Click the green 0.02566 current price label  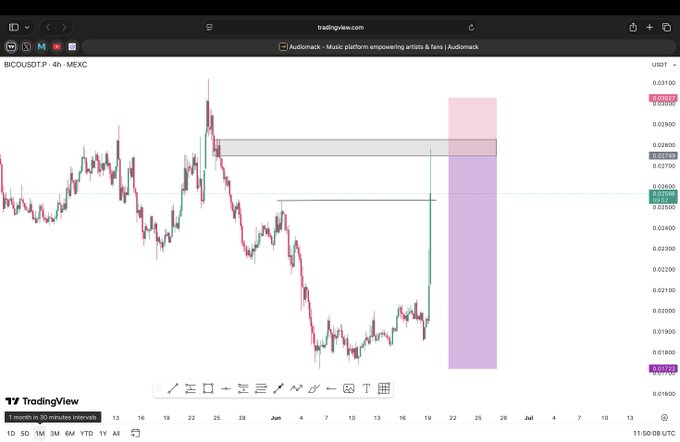coord(663,196)
